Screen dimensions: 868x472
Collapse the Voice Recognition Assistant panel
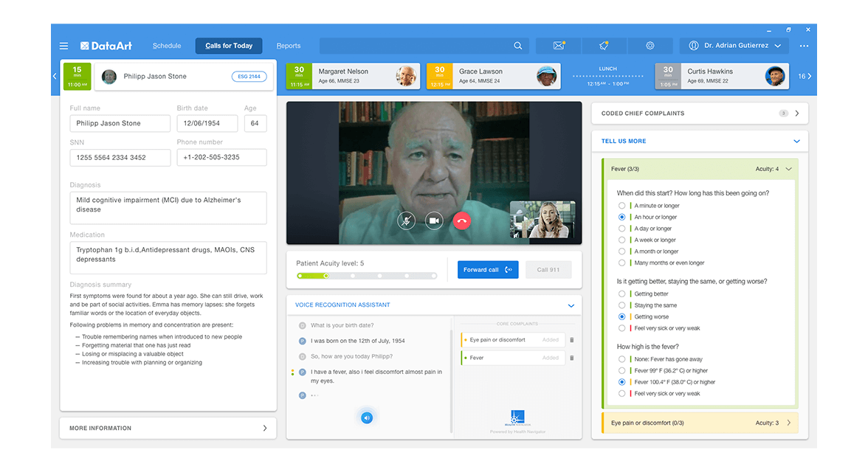[x=571, y=305]
